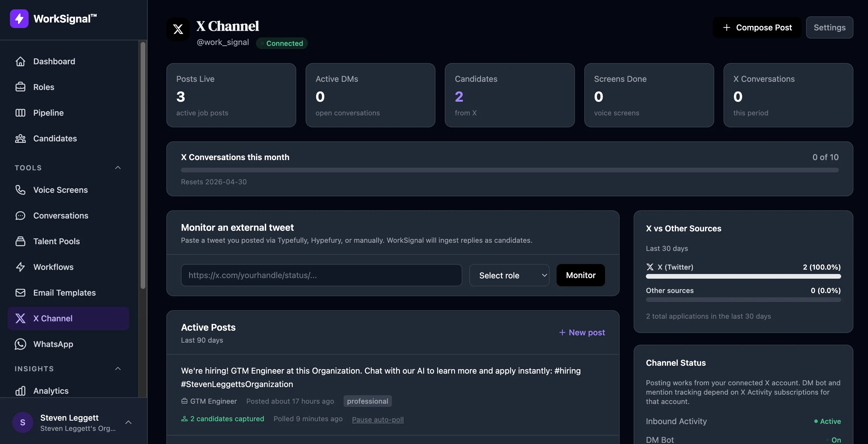Image resolution: width=868 pixels, height=444 pixels.
Task: Click the Screens Done stat card
Action: (649, 95)
